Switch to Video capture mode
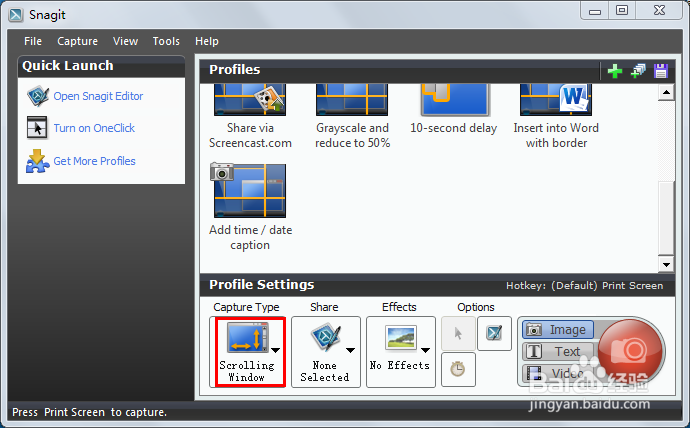This screenshot has width=690, height=428. tap(558, 373)
